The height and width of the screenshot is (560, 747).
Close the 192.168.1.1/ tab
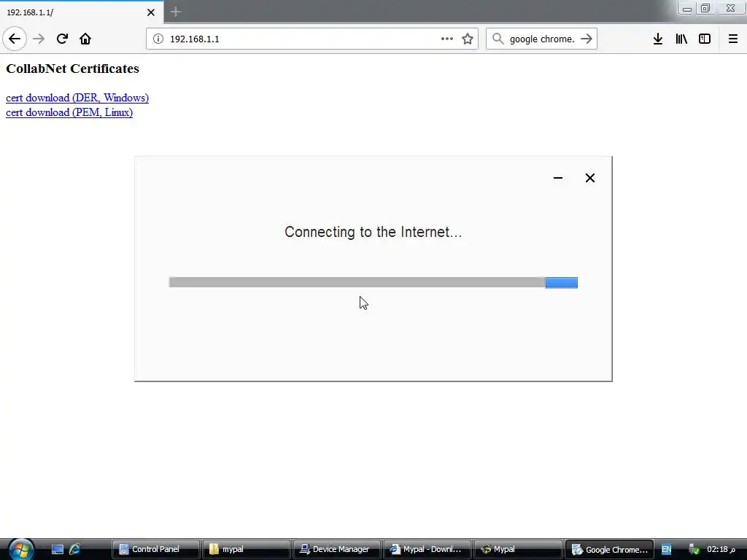pos(151,12)
